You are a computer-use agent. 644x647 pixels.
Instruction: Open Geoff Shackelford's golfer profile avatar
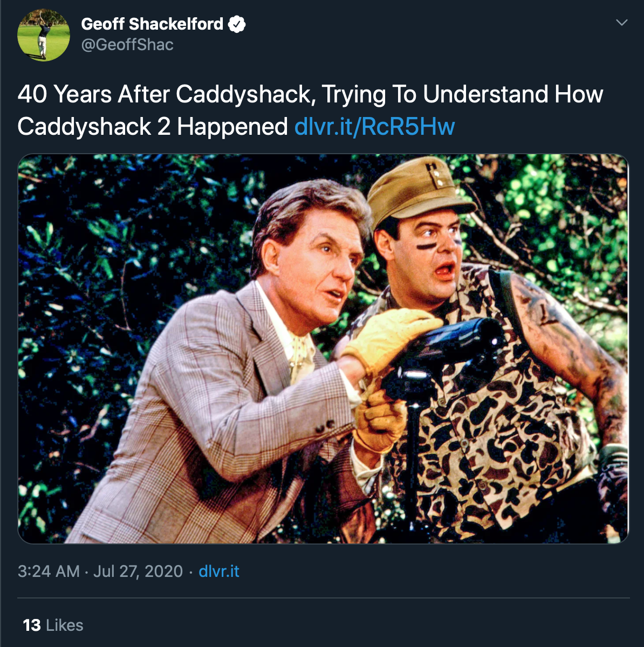pyautogui.click(x=44, y=35)
